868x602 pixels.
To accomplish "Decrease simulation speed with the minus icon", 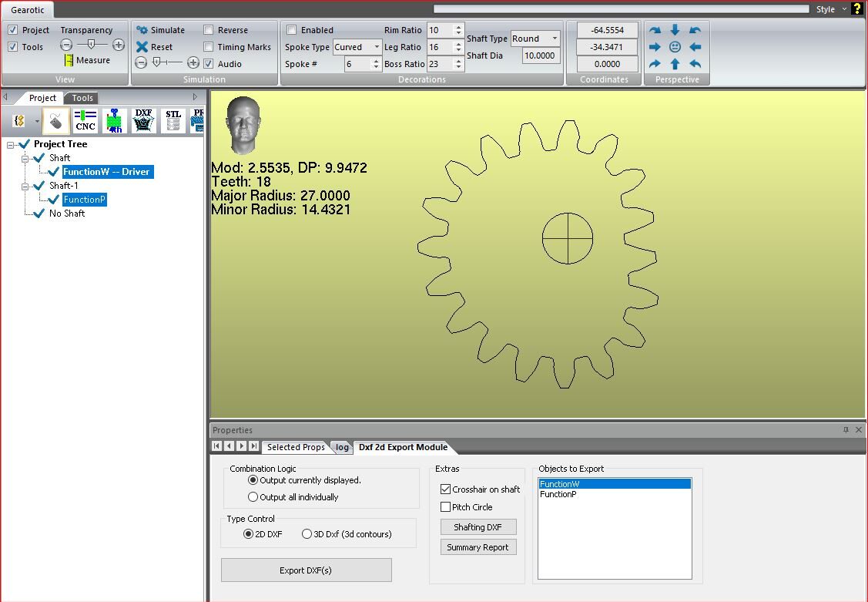I will [x=141, y=62].
